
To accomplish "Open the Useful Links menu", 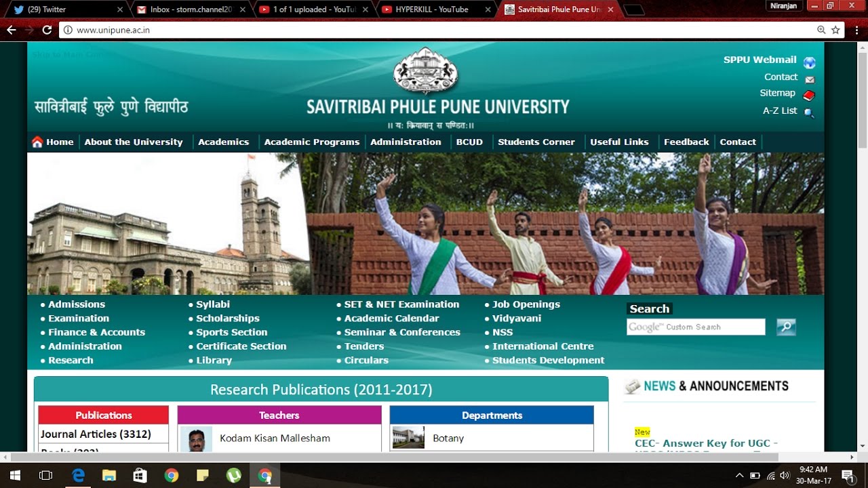I will [619, 142].
